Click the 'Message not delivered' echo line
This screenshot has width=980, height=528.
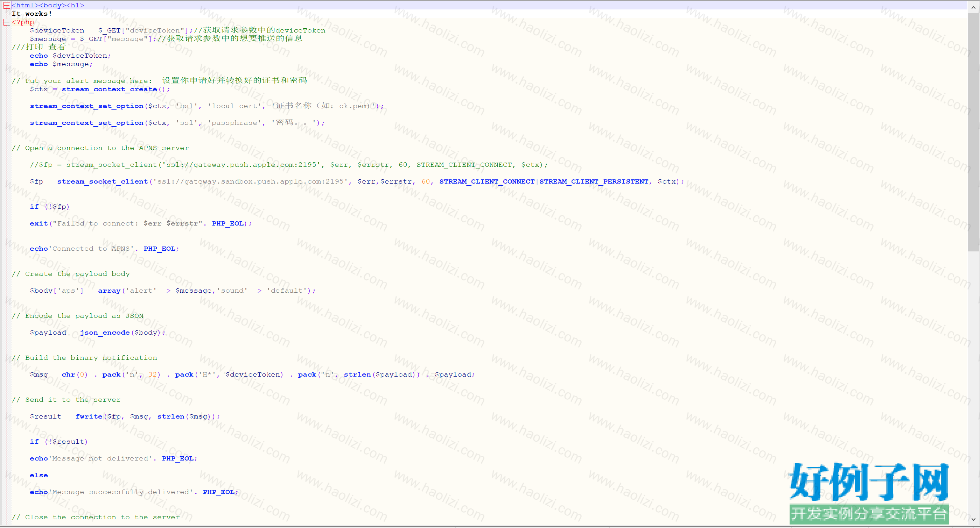click(113, 458)
